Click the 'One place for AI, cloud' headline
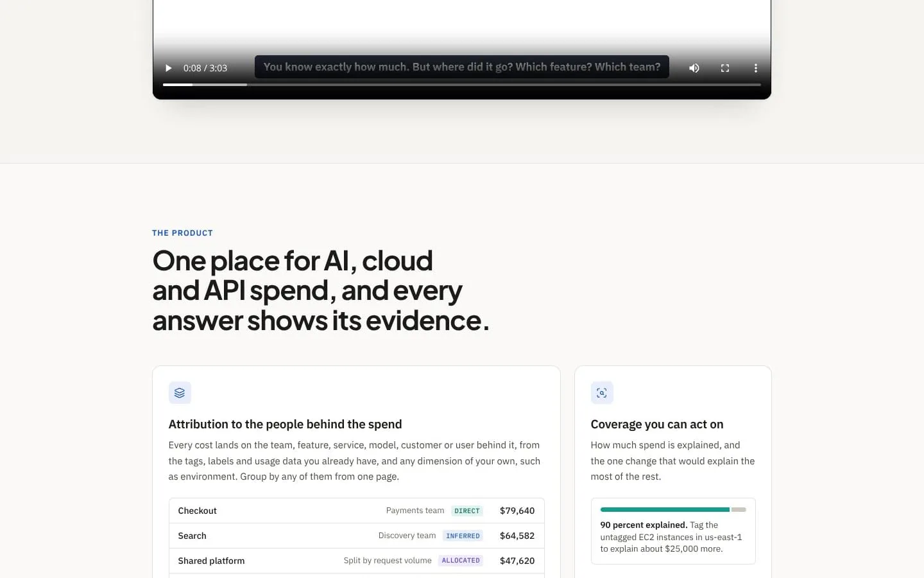 (x=321, y=291)
